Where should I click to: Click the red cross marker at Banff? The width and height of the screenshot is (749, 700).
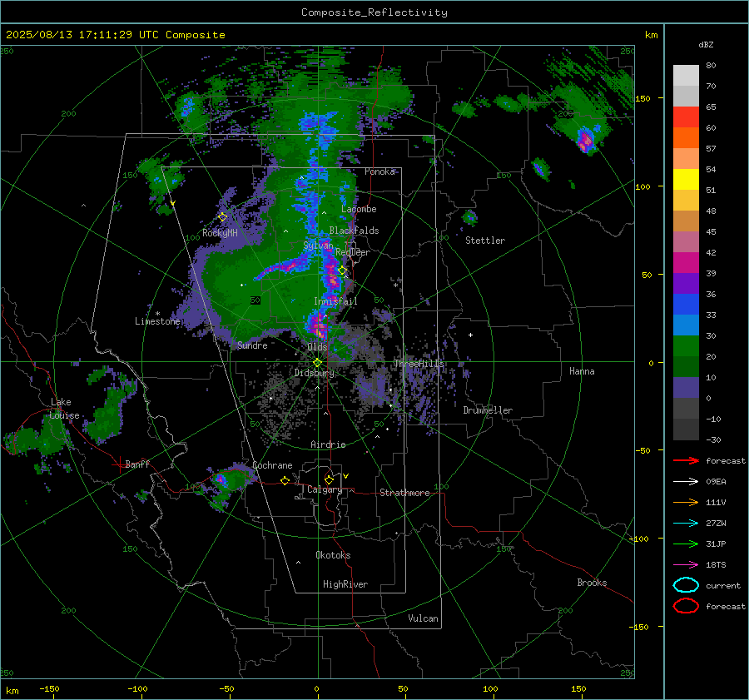tap(118, 464)
